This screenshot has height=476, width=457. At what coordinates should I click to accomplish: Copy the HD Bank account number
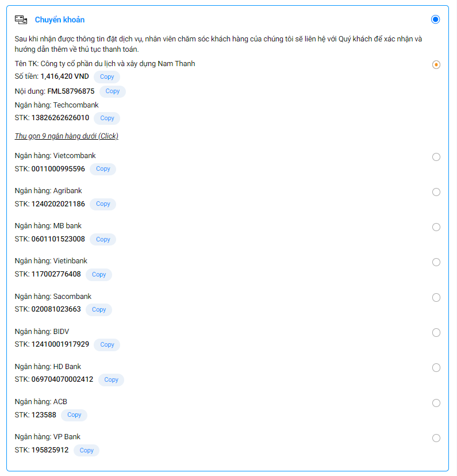tap(111, 380)
